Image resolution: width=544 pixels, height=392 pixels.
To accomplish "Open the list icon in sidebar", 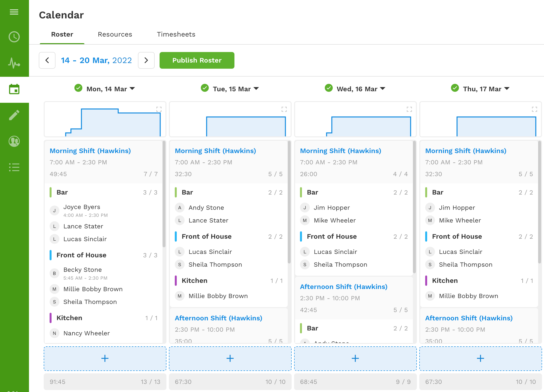I will point(14,167).
